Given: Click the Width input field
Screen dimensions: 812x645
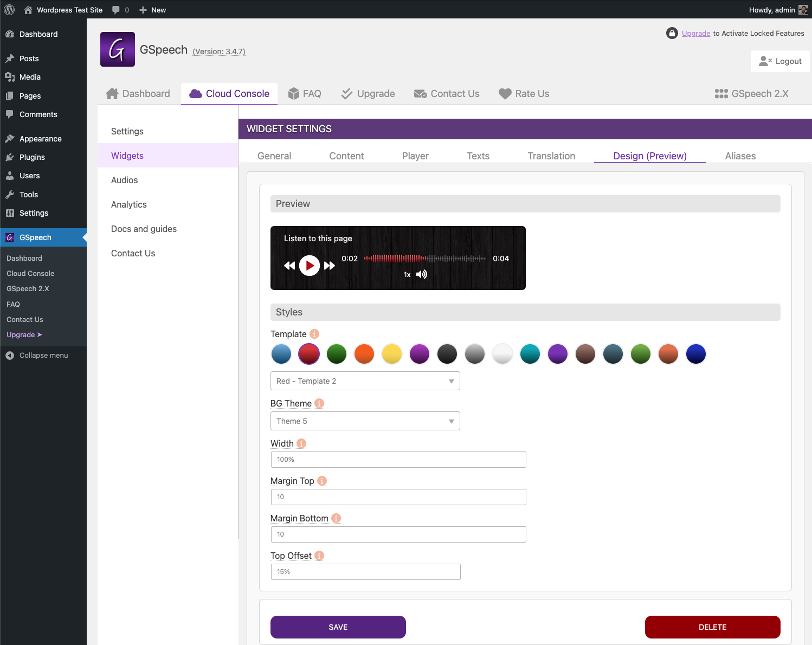Looking at the screenshot, I should click(398, 460).
